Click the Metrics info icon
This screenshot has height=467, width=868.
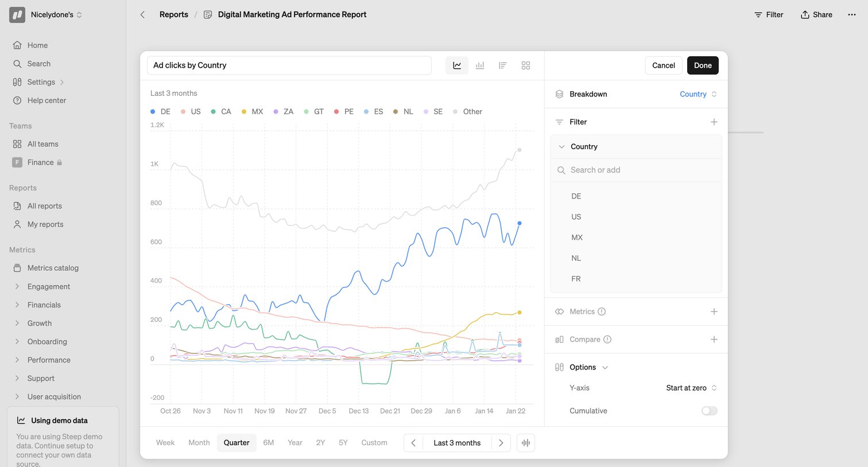[x=602, y=312]
